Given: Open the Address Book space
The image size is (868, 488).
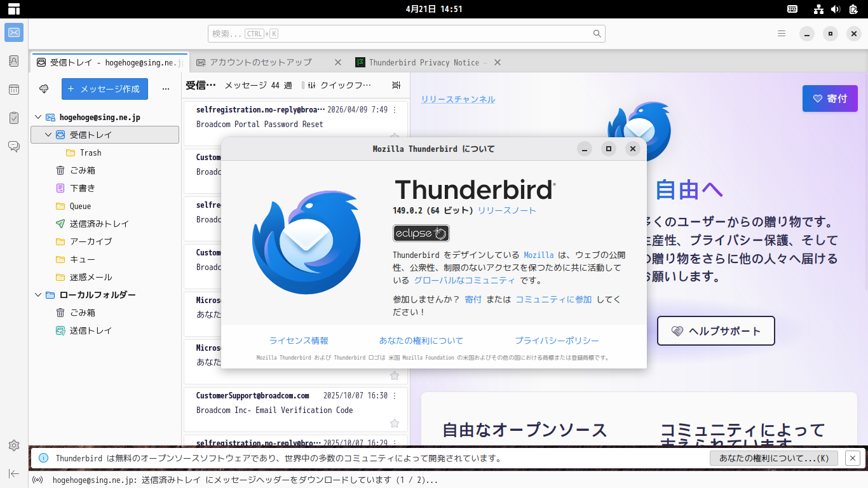Looking at the screenshot, I should (x=14, y=61).
